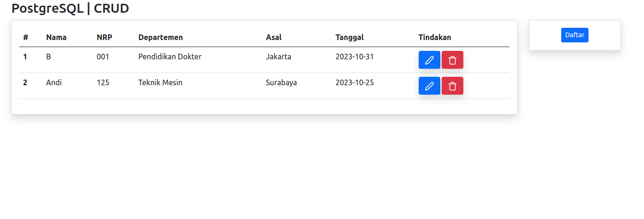Select the Teknik Mesin cell
The height and width of the screenshot is (219, 644).
[160, 82]
